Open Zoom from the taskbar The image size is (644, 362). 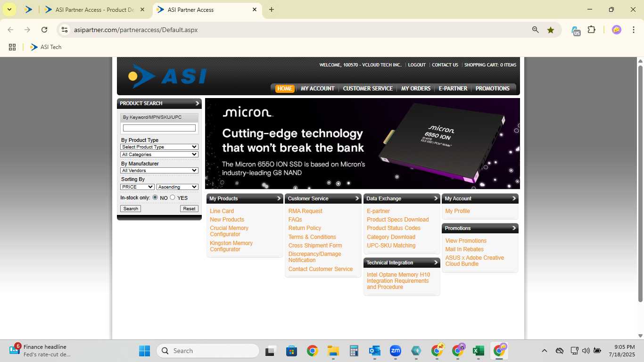click(395, 351)
